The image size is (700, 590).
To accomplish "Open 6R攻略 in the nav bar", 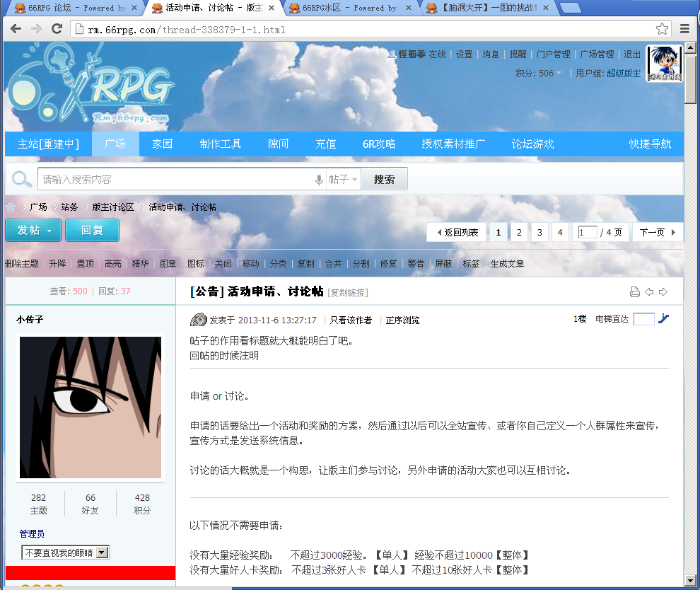I will coord(379,144).
